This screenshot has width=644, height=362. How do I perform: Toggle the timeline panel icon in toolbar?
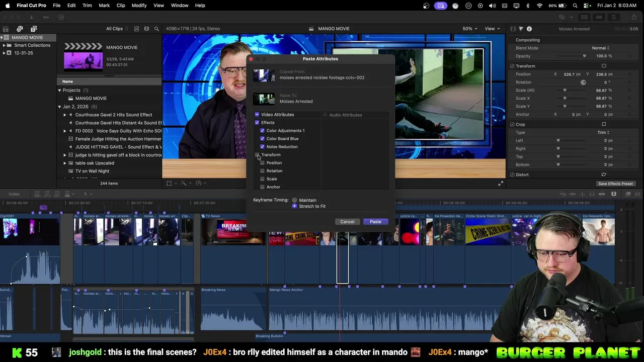tap(599, 17)
